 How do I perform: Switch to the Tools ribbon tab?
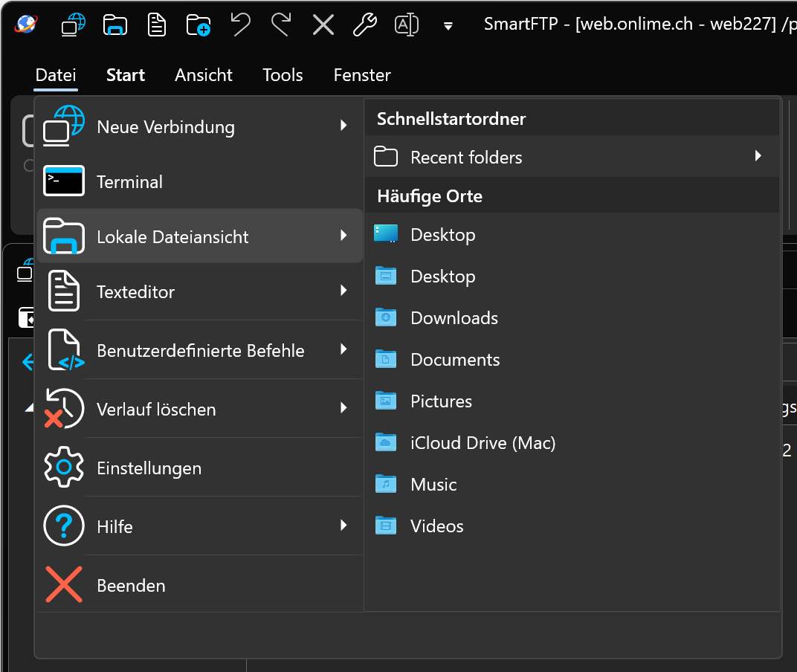(283, 75)
